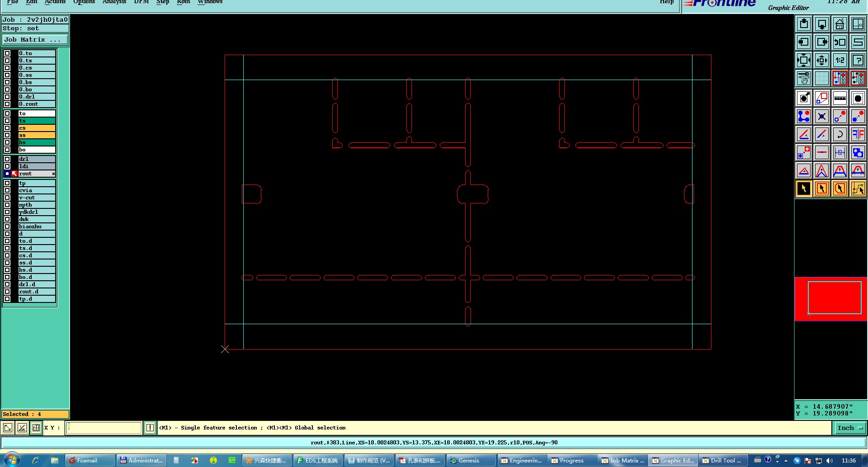The width and height of the screenshot is (868, 467).
Task: Select the 0.rout layer name
Action: coord(37,104)
